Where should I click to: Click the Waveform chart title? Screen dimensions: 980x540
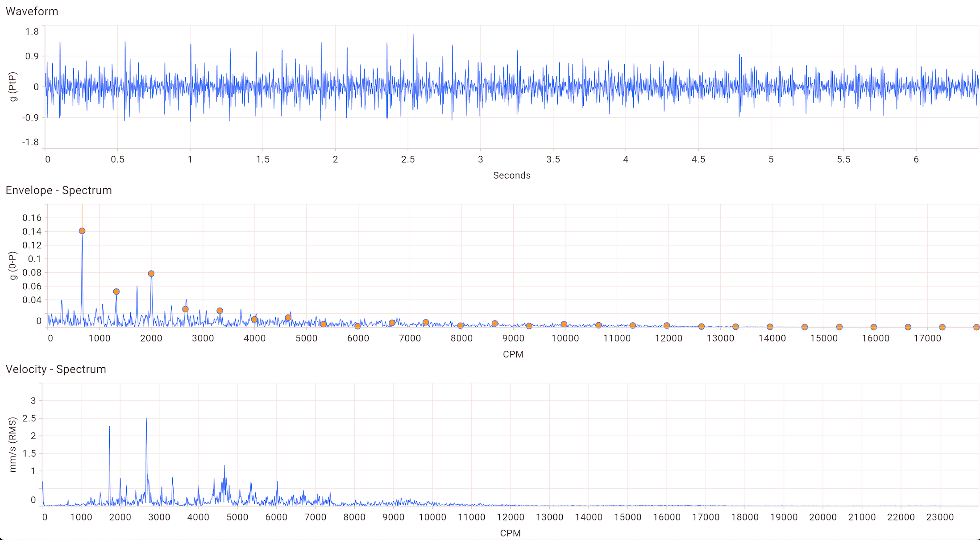click(x=32, y=11)
